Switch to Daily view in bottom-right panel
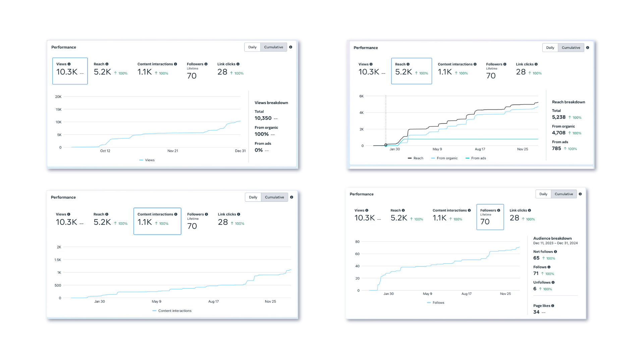Viewport: 644px width, 362px height. (543, 194)
